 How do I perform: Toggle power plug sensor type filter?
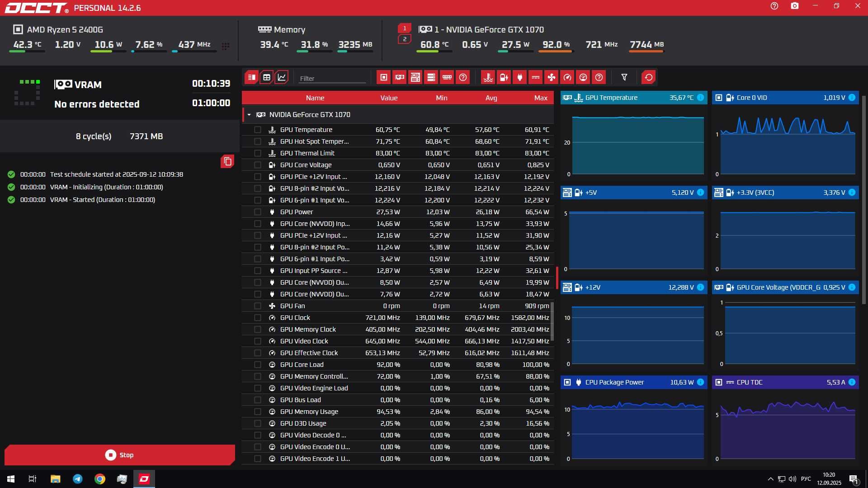(x=520, y=77)
